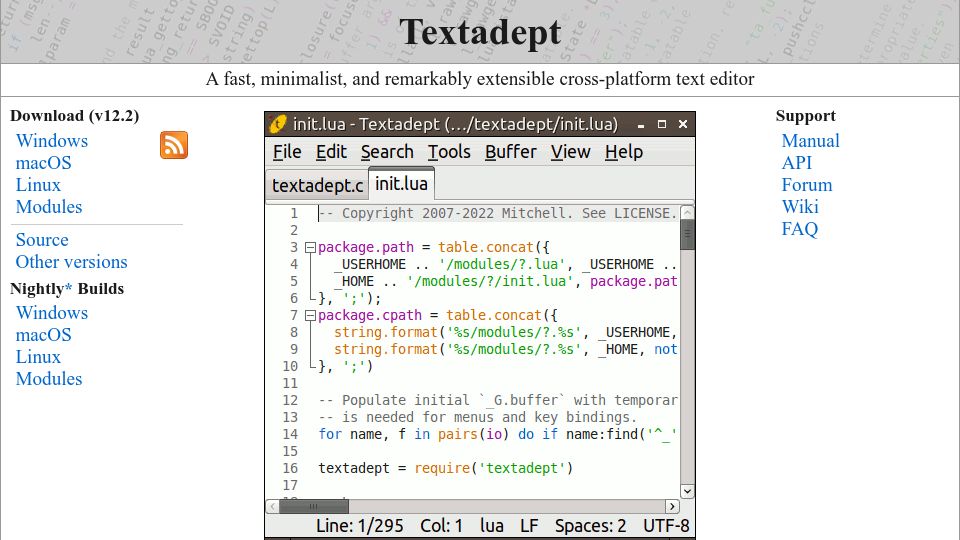Viewport: 960px width, 540px height.
Task: Click the '-- Populate initial' comment line
Action: [497, 400]
